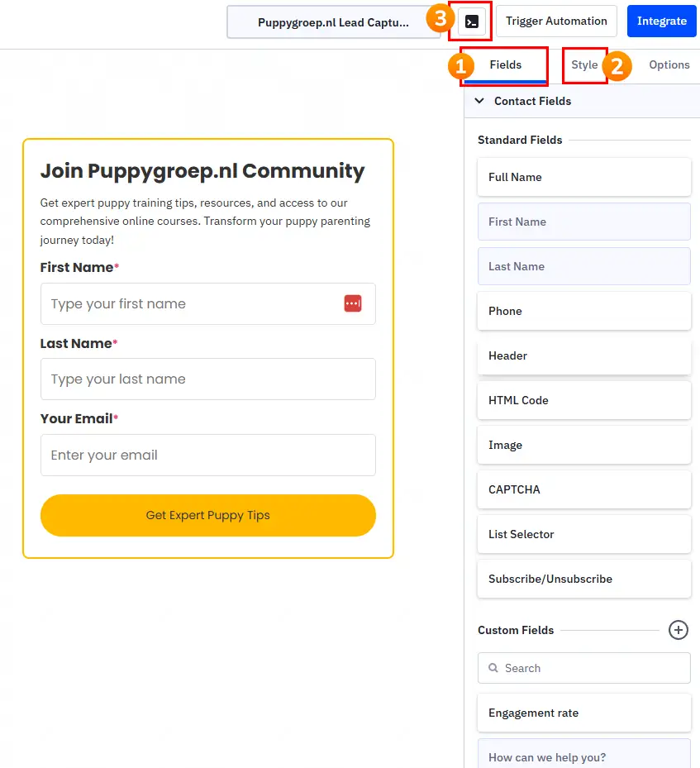This screenshot has height=768, width=700.
Task: Switch to the Style tab
Action: click(584, 64)
